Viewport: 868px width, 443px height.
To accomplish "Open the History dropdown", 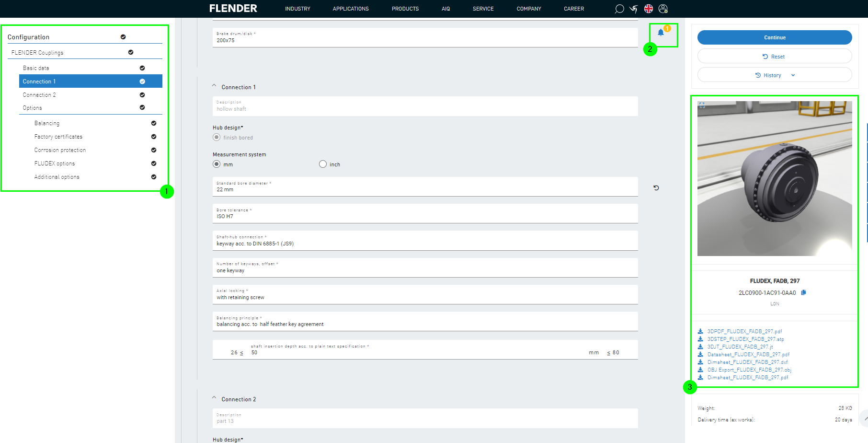I will point(775,75).
